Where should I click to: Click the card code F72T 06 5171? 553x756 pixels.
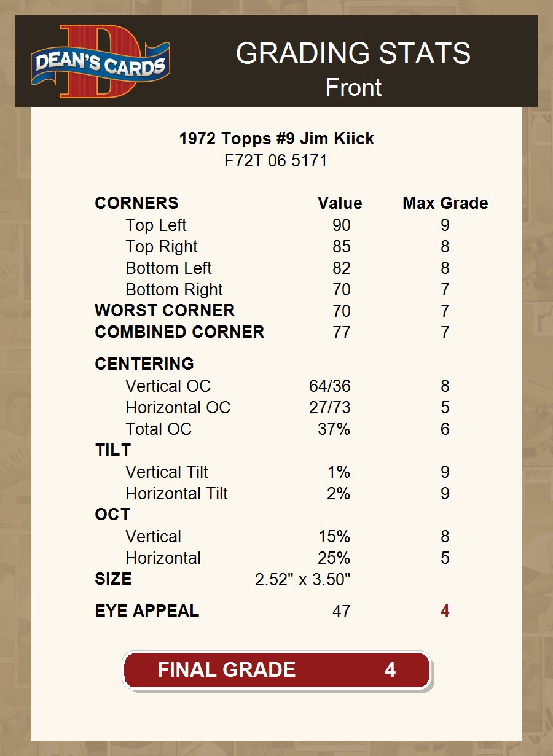(276, 161)
